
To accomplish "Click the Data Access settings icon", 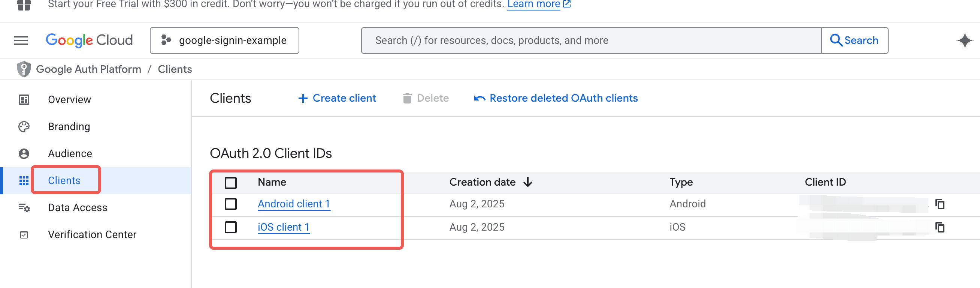I will [x=24, y=208].
